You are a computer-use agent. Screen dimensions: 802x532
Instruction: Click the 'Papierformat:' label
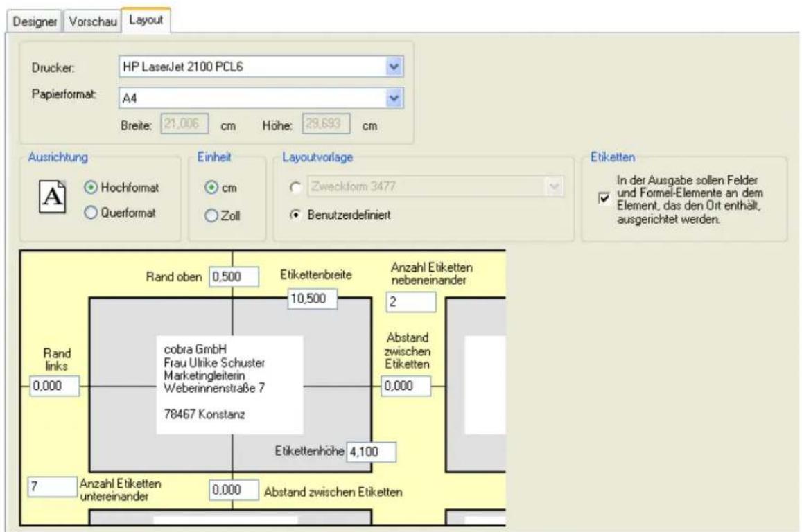64,94
